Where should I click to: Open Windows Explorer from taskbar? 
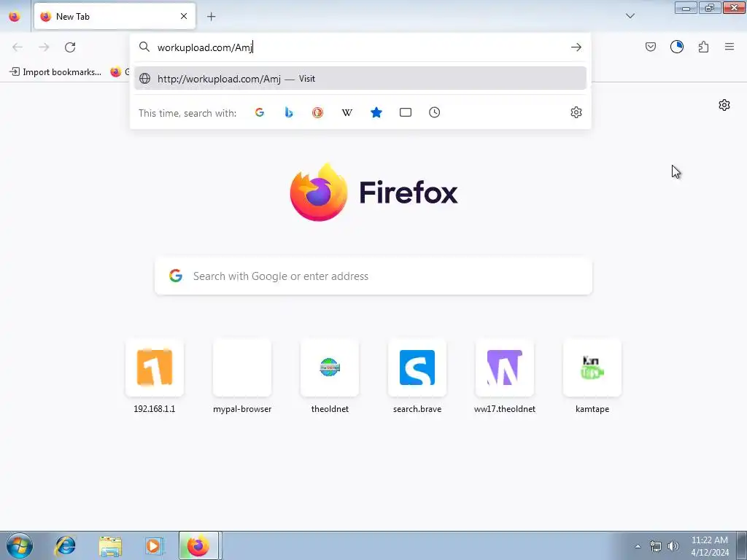[110, 545]
